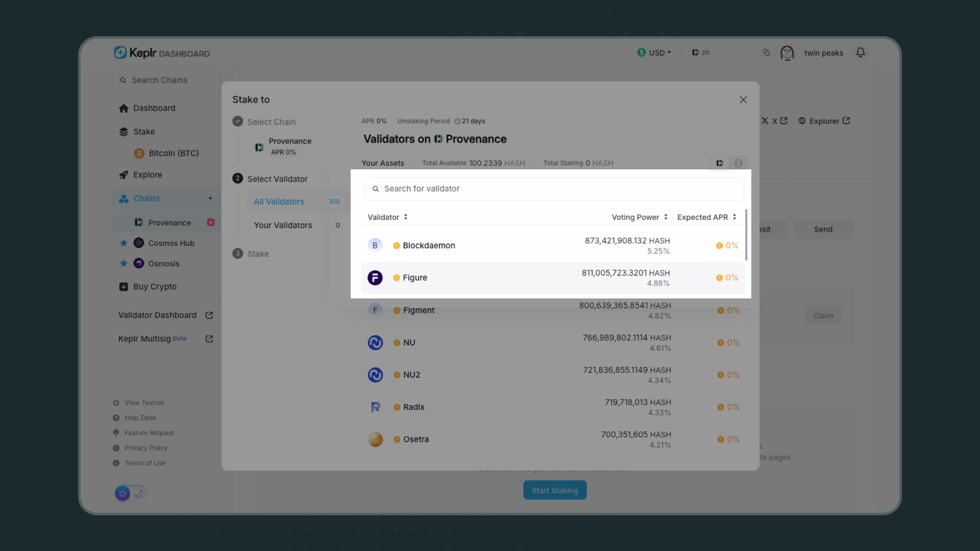This screenshot has height=551, width=980.
Task: Select the Your Validators tab
Action: tap(283, 225)
